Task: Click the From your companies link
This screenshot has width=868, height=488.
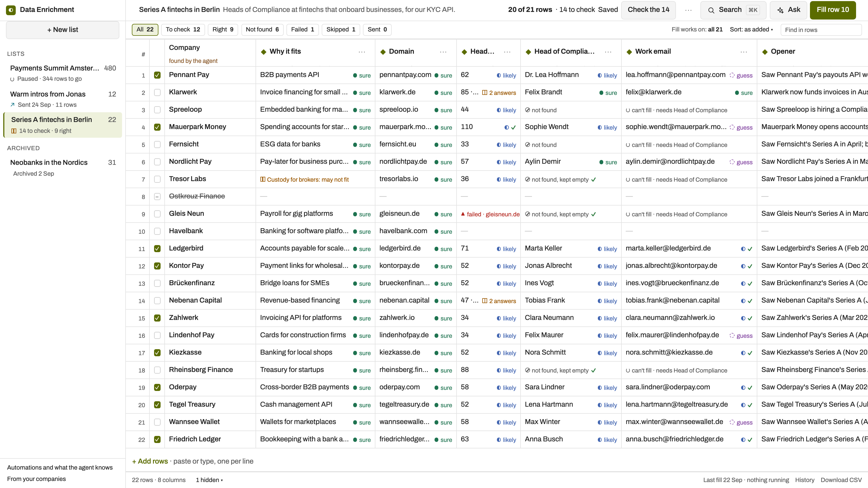Action: [36, 479]
